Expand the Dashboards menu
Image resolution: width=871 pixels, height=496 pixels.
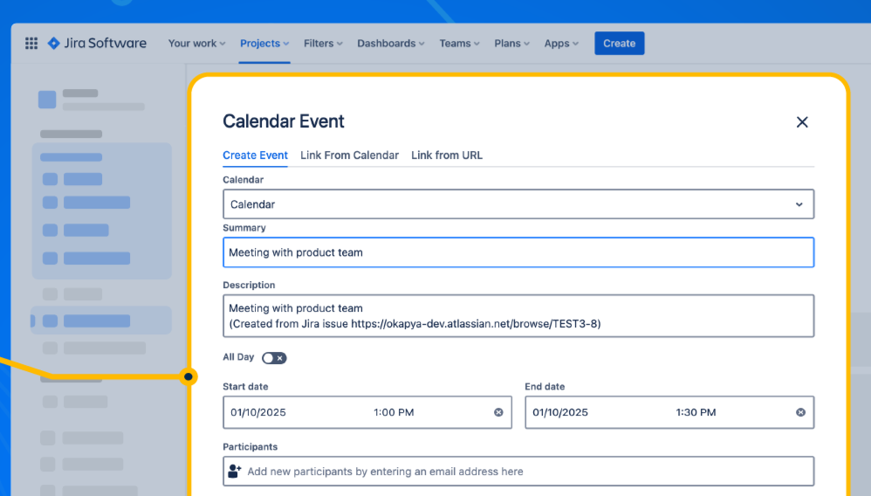[391, 43]
